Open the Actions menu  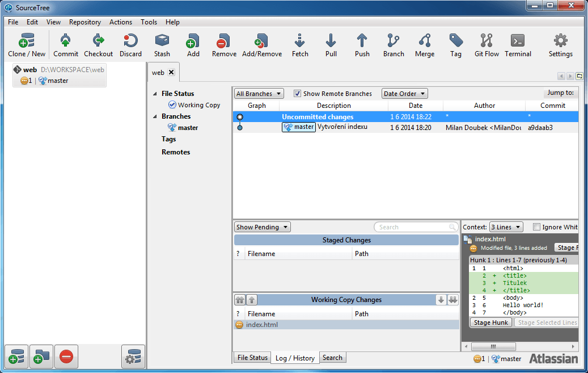[x=120, y=22]
